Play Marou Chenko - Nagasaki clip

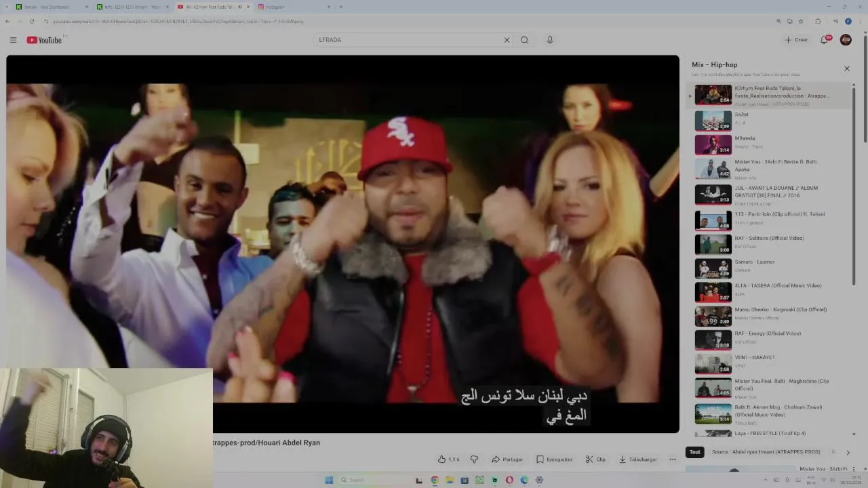point(769,316)
